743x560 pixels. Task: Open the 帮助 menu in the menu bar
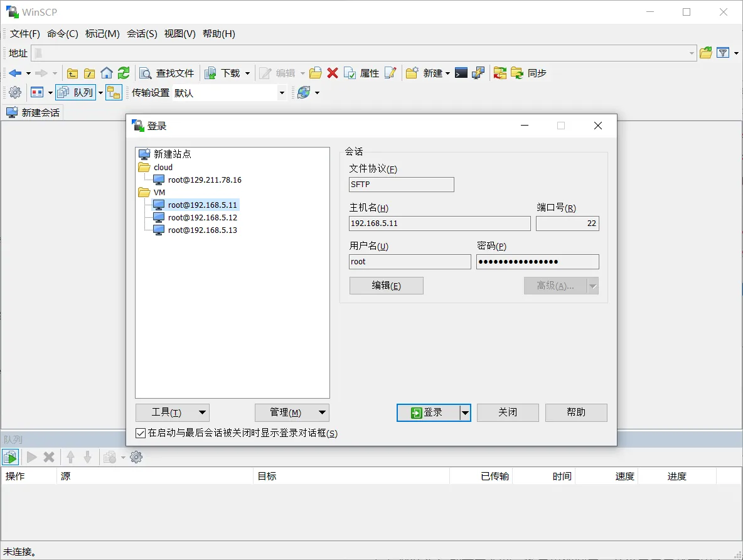coord(218,34)
